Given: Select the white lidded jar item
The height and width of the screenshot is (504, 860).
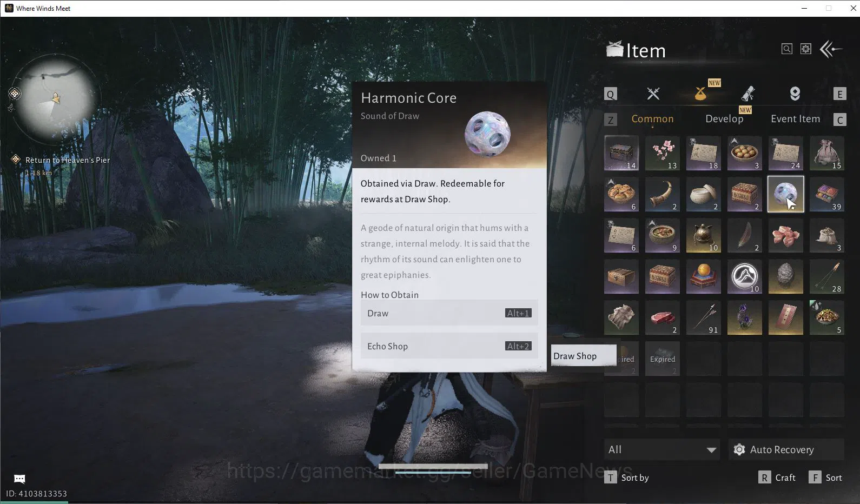Looking at the screenshot, I should pyautogui.click(x=704, y=194).
